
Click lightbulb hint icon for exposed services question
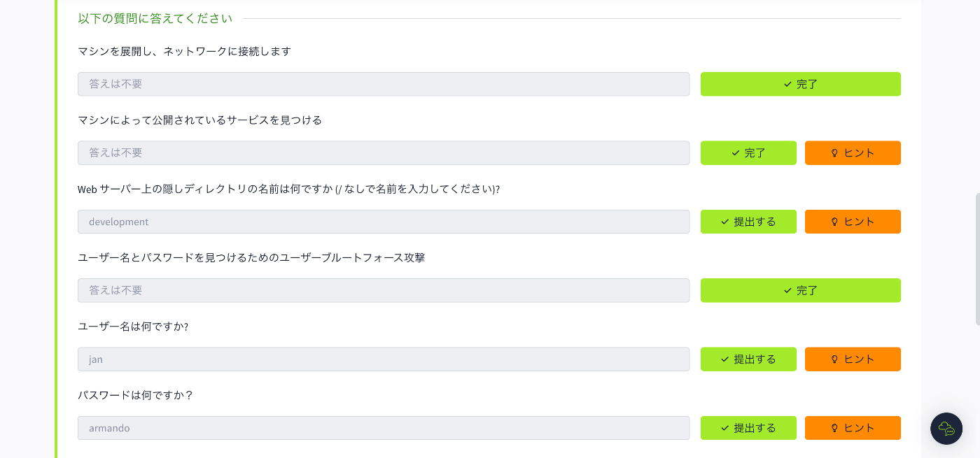834,153
